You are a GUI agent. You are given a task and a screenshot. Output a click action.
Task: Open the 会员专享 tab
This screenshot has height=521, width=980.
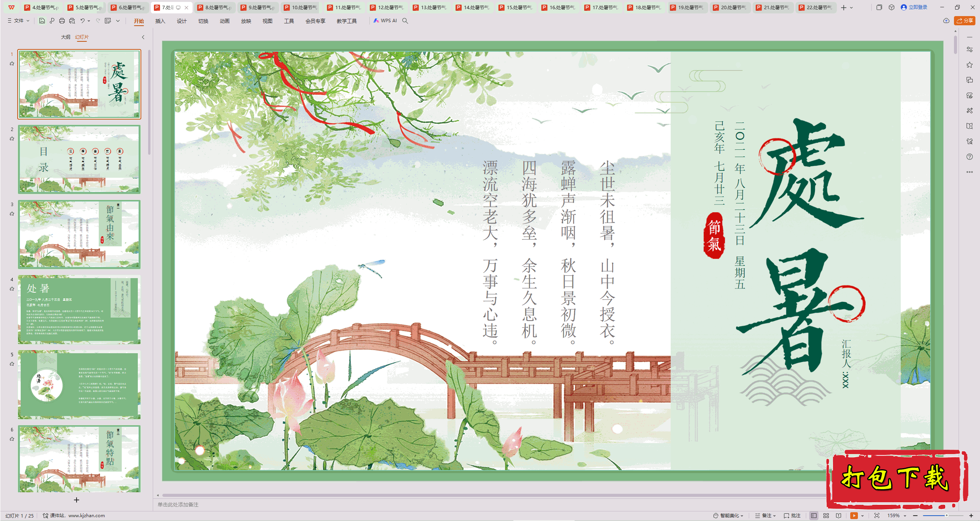tap(315, 21)
